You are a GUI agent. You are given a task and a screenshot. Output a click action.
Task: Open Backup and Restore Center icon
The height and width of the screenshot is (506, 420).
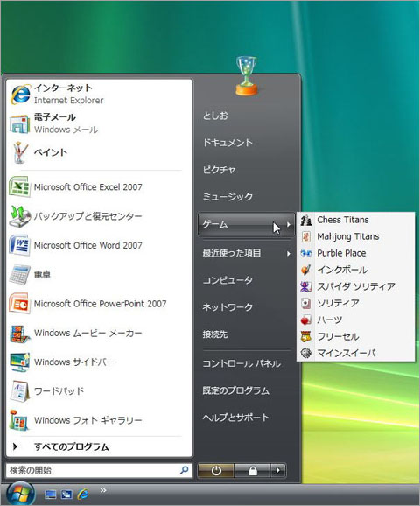click(19, 216)
